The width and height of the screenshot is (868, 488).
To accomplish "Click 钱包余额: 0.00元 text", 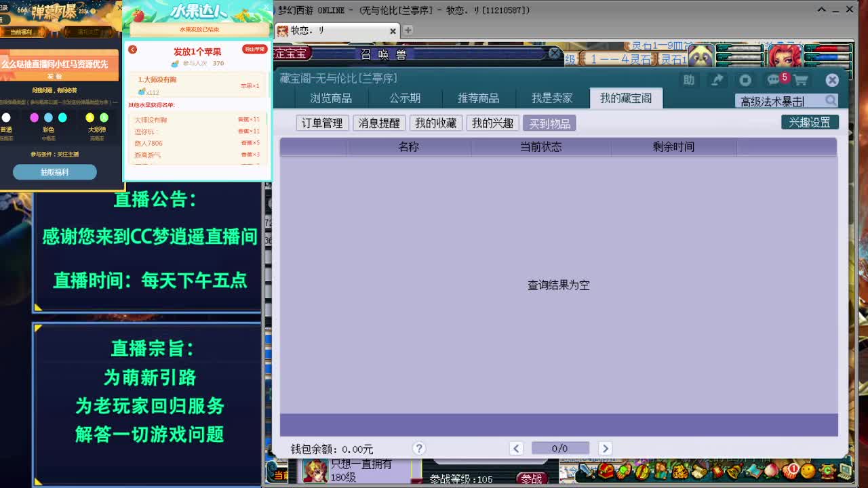I will tap(332, 449).
